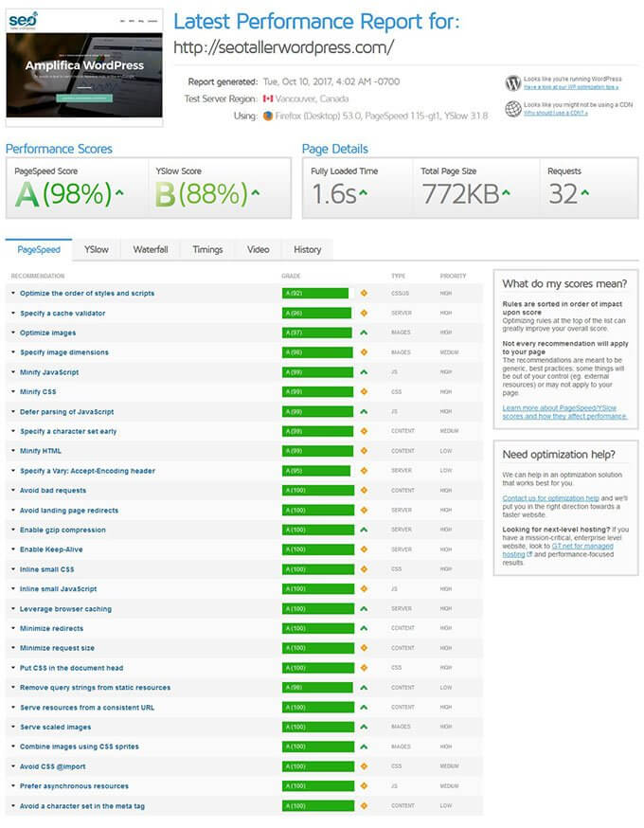The width and height of the screenshot is (644, 828).
Task: Open the History tab
Action: click(x=307, y=249)
